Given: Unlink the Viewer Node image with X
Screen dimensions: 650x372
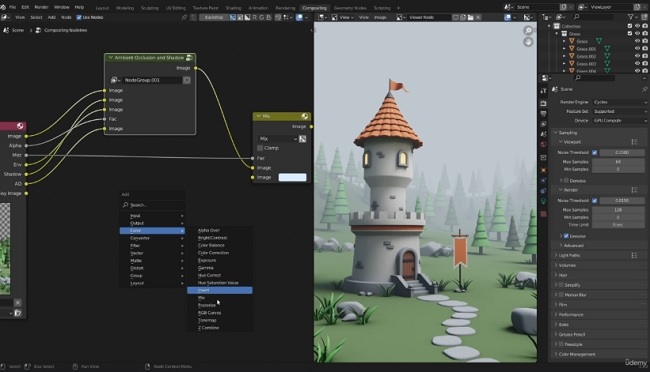Looking at the screenshot, I should tap(478, 17).
